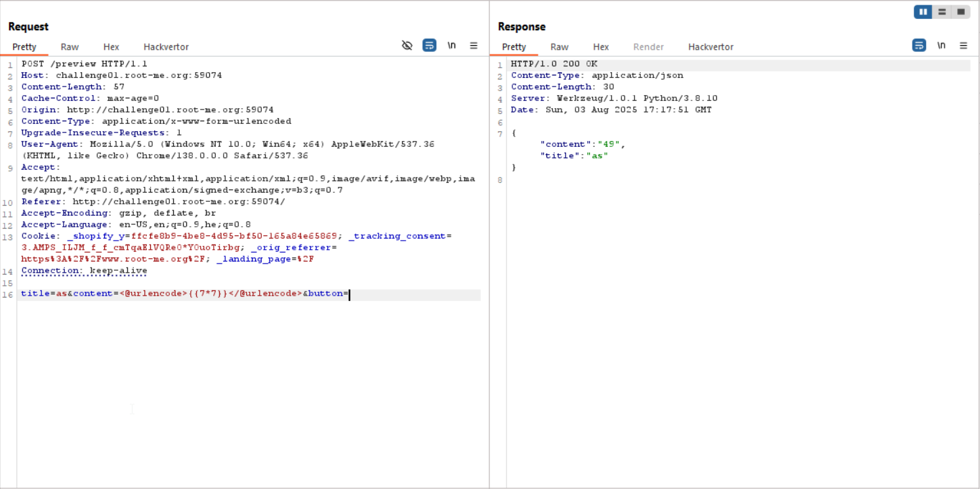
Task: Toggle the eye-slash icon in Request panel
Action: [x=407, y=45]
